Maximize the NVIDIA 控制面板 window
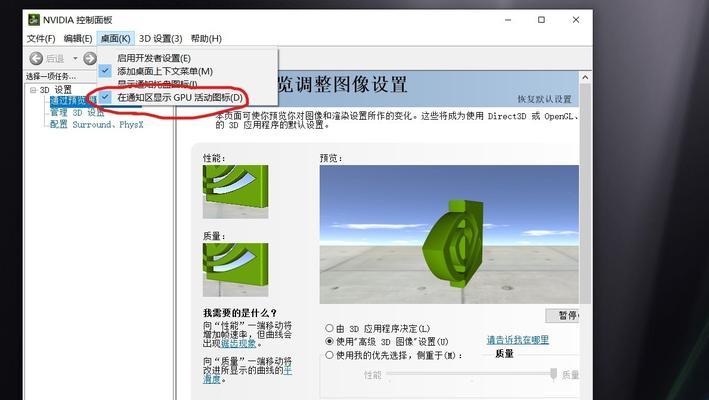This screenshot has width=709, height=400. [541, 20]
